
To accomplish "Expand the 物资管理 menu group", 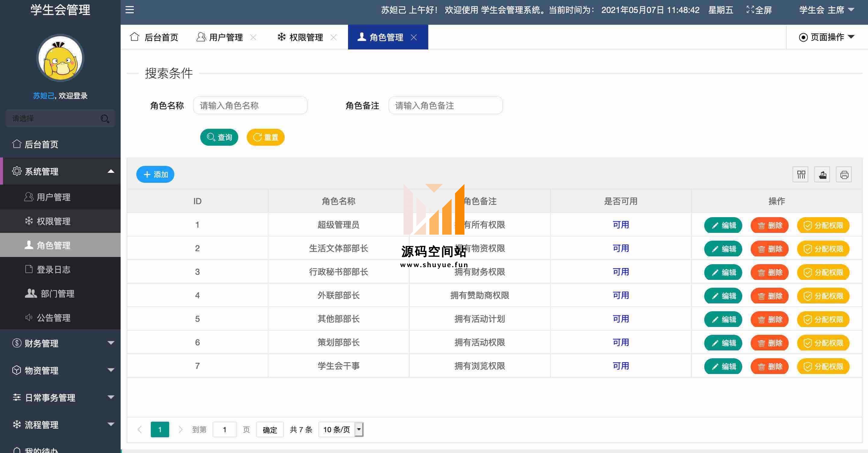I will 60,370.
